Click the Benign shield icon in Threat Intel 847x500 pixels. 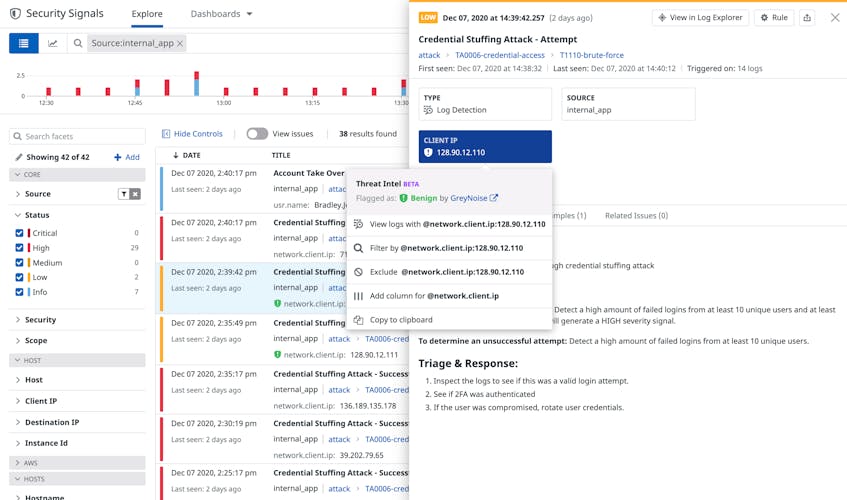(403, 198)
